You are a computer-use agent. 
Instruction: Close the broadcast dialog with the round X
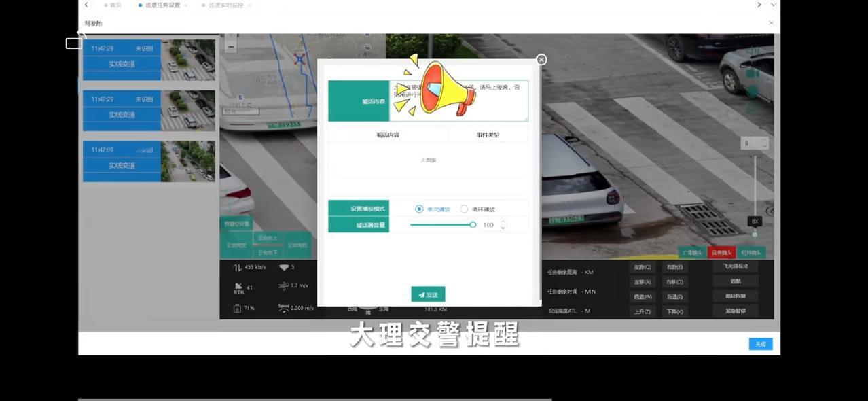point(541,60)
